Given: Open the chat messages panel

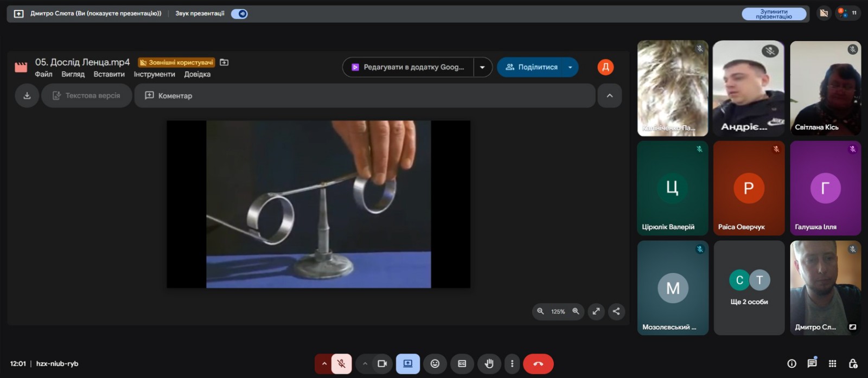Looking at the screenshot, I should click(x=812, y=363).
